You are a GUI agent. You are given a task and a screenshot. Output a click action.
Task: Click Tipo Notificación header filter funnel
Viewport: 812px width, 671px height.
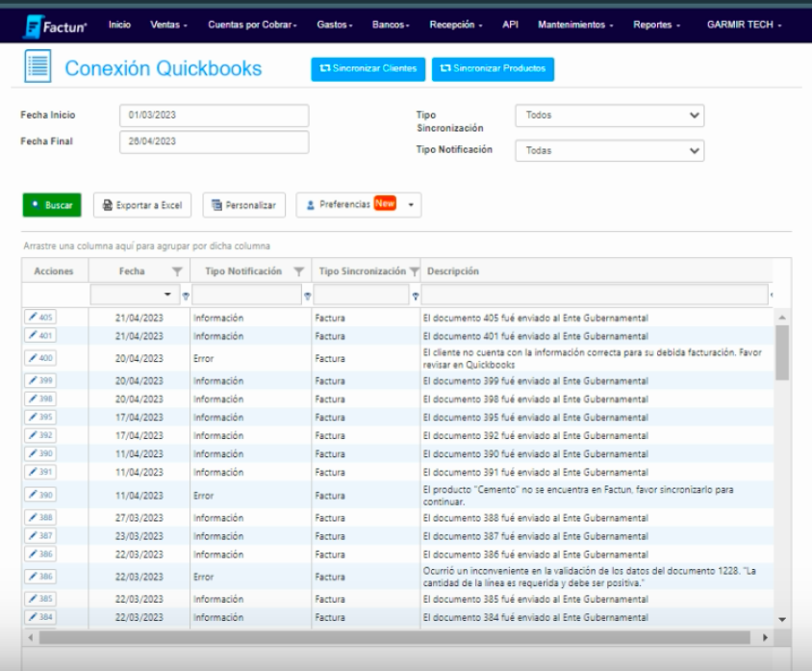click(x=299, y=271)
